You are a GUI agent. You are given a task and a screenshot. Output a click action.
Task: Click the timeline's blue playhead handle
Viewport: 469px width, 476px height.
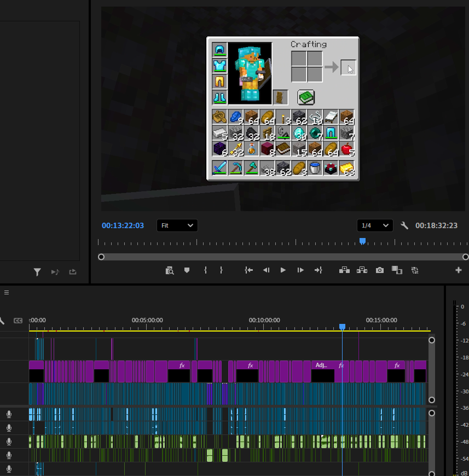pos(342,327)
